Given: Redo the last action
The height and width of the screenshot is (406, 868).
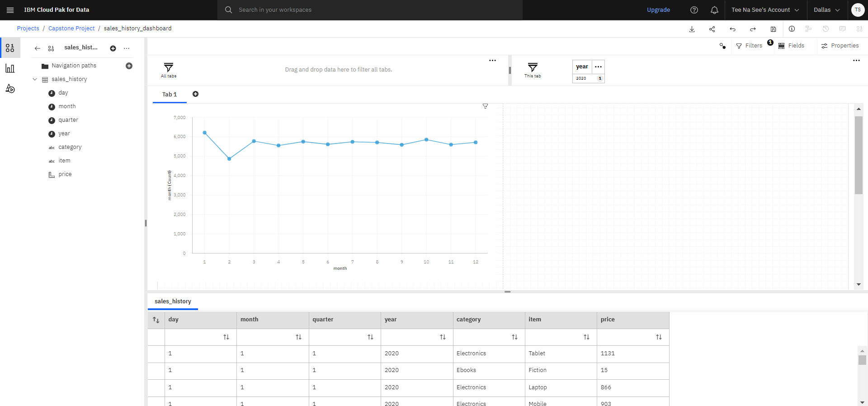Looking at the screenshot, I should click(753, 29).
